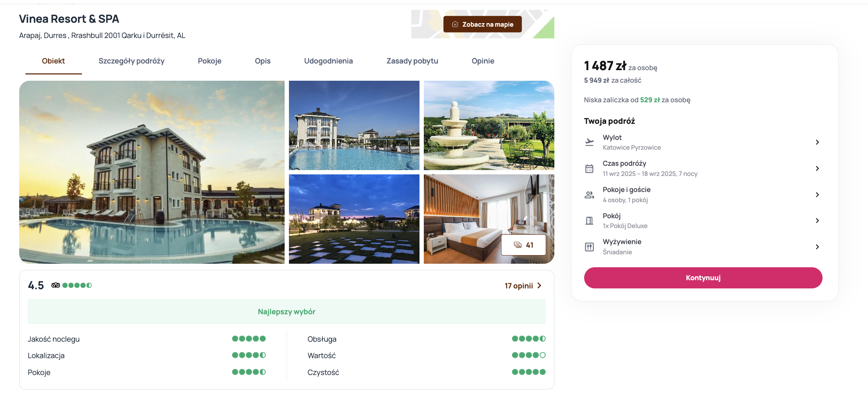
Task: Open the large sunset hotel pool photo
Action: (152, 172)
